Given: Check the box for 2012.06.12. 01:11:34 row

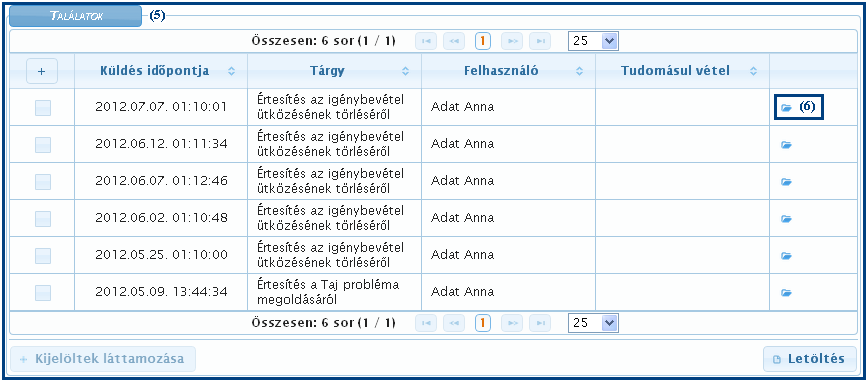Looking at the screenshot, I should tap(43, 145).
